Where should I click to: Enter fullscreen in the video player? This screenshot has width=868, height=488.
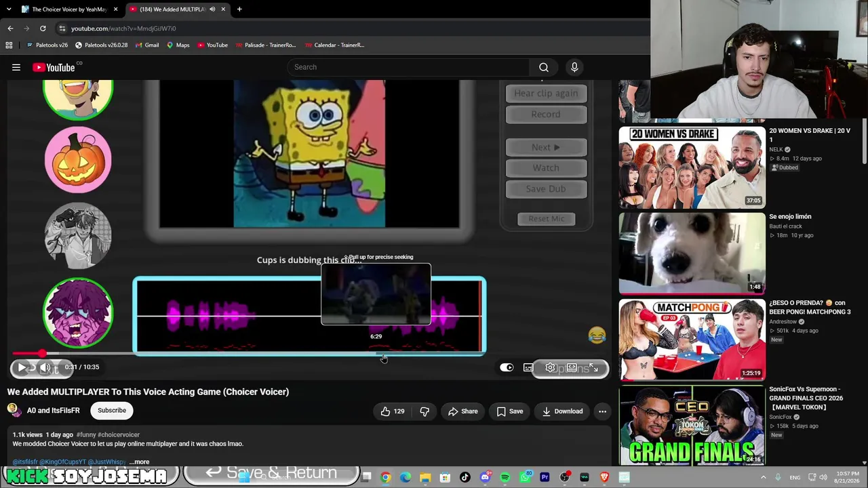point(594,367)
